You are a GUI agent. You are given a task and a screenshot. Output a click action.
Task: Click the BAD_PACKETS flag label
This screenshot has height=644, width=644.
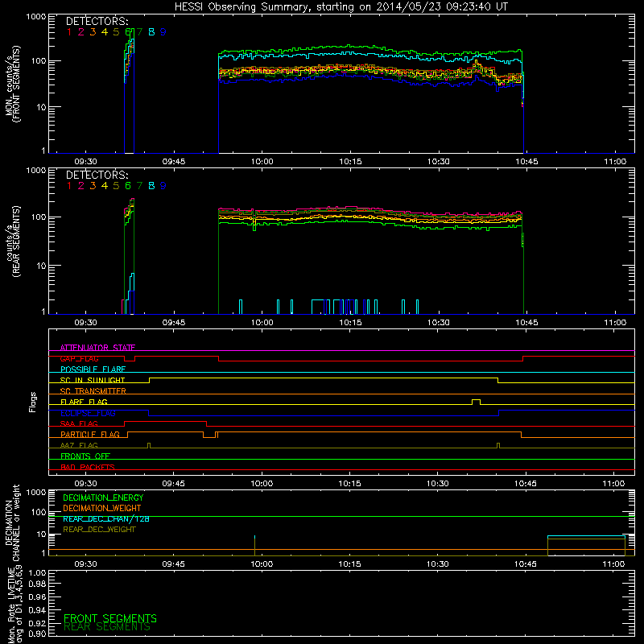pyautogui.click(x=88, y=467)
